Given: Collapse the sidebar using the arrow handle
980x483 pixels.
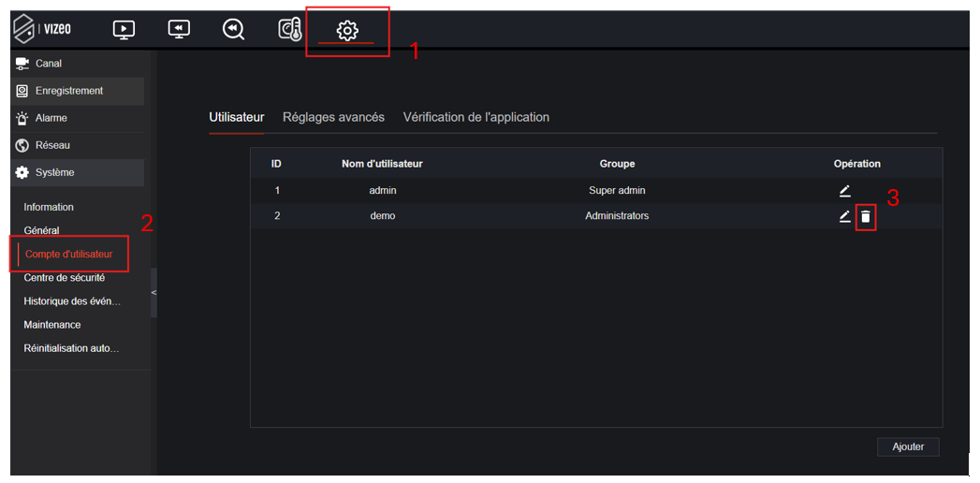Looking at the screenshot, I should (154, 293).
